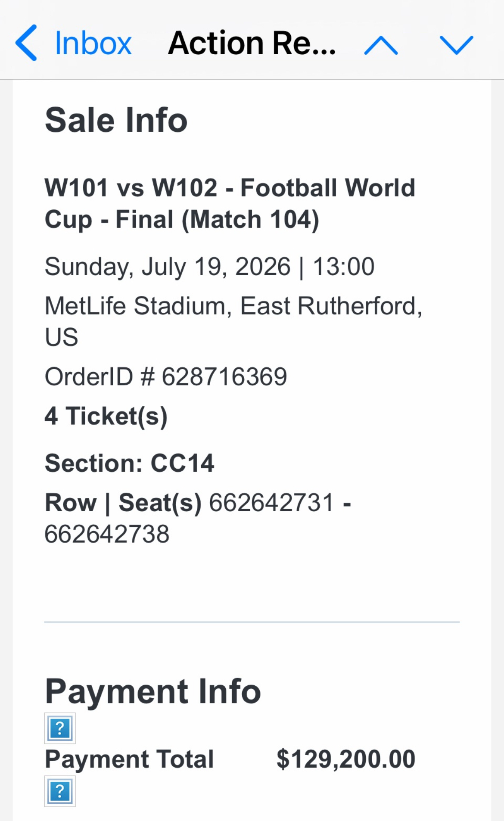Tap the seat number 662642738
Viewport: 504px width, 821px height.
coord(107,534)
